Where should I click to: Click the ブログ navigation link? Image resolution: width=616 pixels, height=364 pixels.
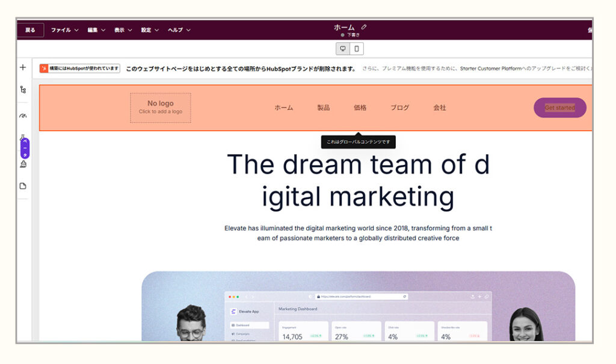(399, 108)
